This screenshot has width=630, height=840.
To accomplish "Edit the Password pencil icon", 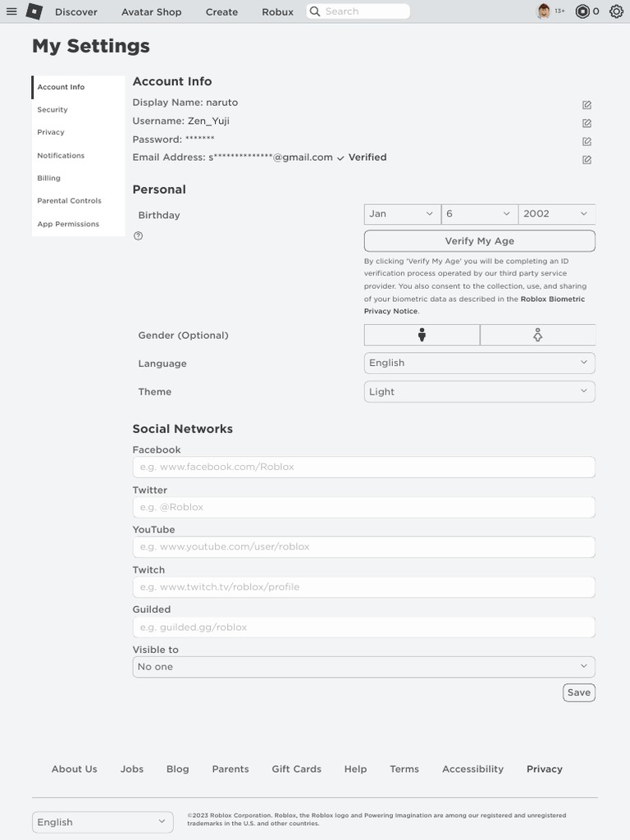I will pyautogui.click(x=587, y=141).
